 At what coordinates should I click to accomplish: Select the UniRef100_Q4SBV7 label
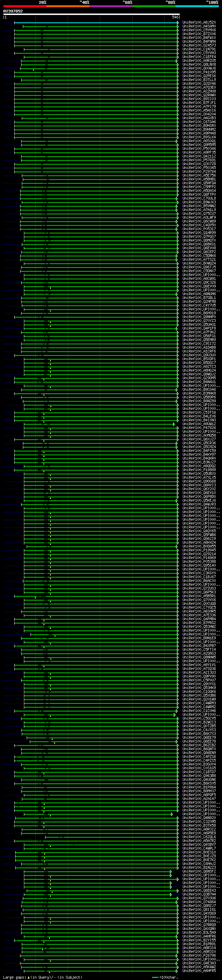point(199,844)
